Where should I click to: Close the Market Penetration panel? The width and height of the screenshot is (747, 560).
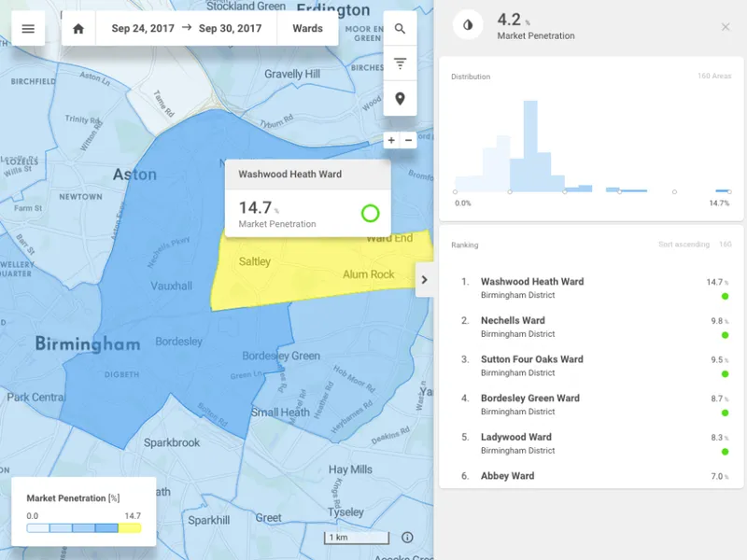726,27
